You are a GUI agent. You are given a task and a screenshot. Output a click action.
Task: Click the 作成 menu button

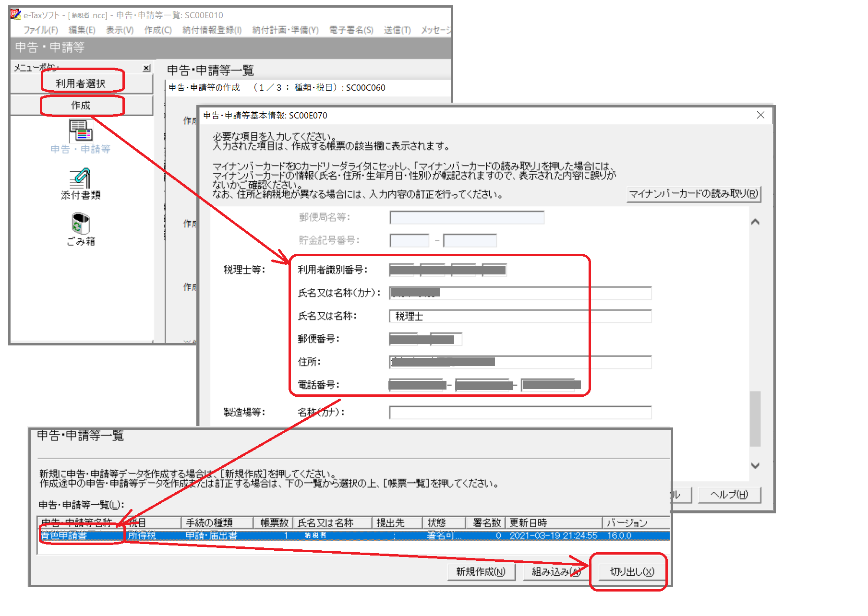click(81, 105)
